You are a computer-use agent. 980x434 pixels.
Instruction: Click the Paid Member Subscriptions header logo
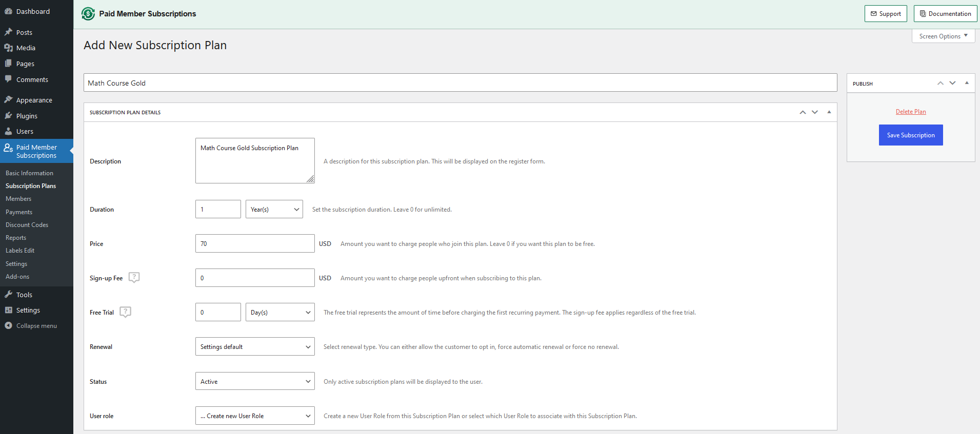(x=88, y=14)
